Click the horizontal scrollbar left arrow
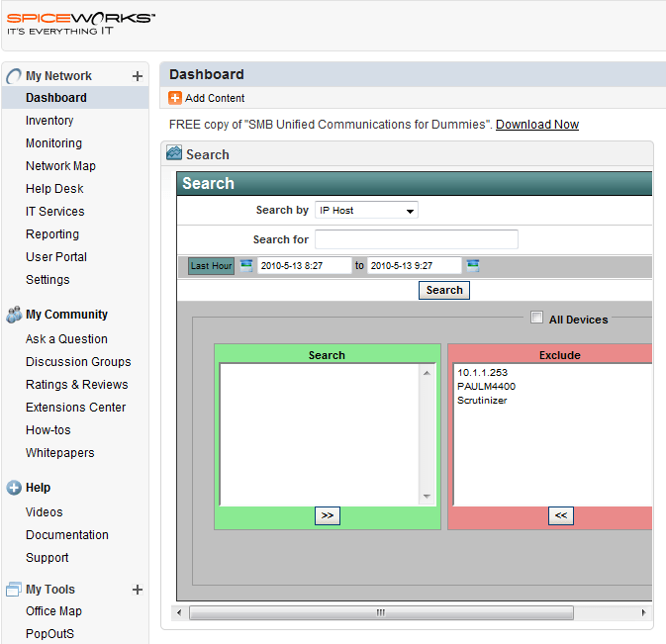The image size is (666, 644). [179, 613]
